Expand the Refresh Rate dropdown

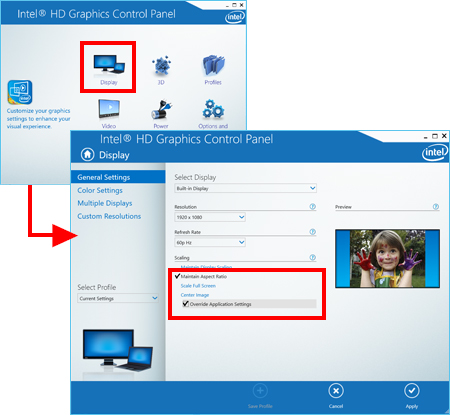tap(210, 242)
